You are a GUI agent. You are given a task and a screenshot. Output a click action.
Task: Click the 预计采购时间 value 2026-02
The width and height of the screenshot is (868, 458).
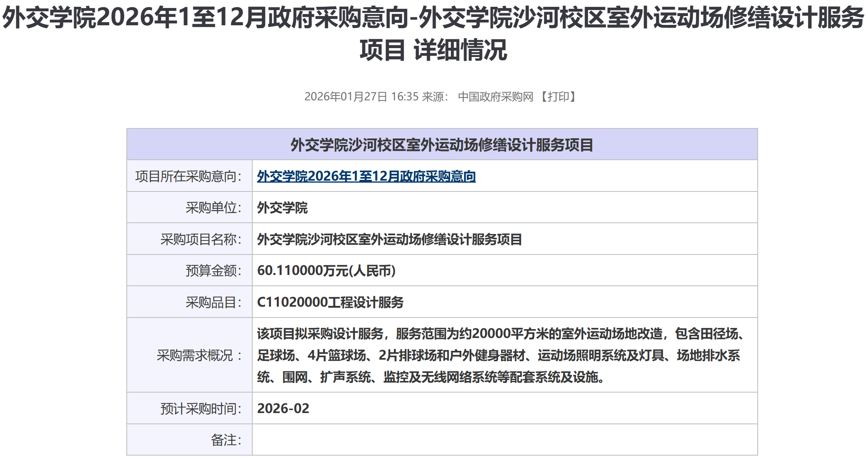[x=283, y=408]
